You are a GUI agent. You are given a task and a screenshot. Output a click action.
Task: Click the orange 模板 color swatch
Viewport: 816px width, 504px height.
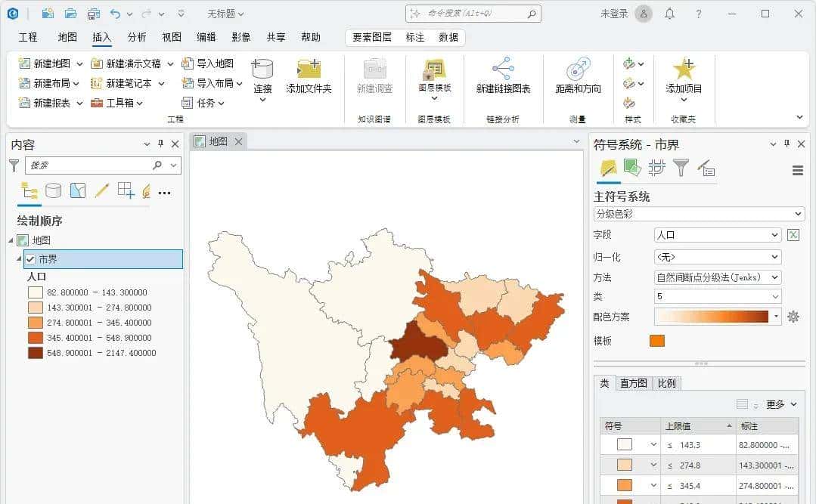[656, 341]
